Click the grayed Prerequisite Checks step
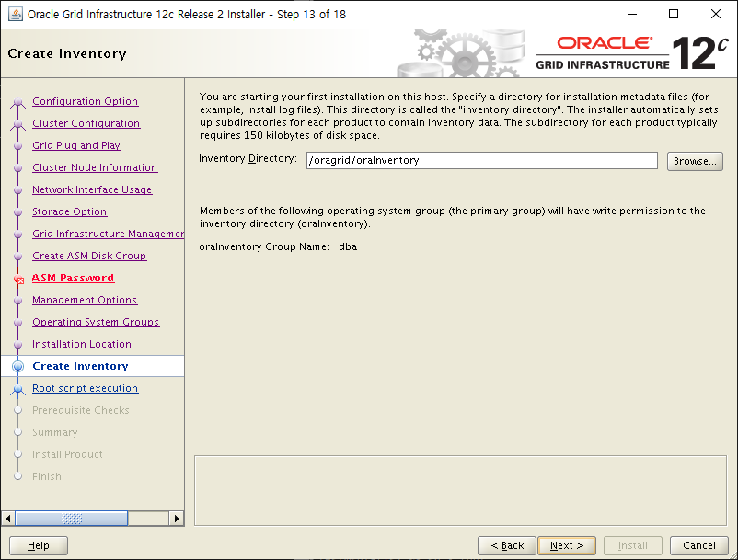738x560 pixels. coord(80,410)
